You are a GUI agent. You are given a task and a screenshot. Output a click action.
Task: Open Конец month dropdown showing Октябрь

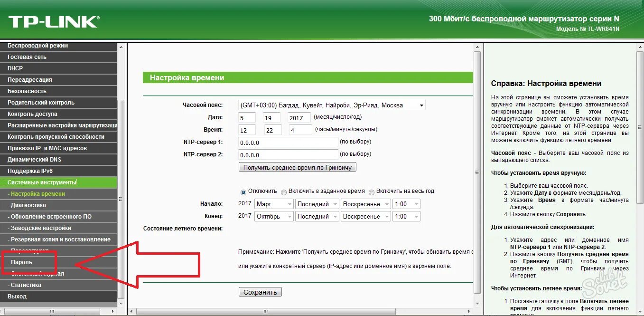[x=274, y=216]
